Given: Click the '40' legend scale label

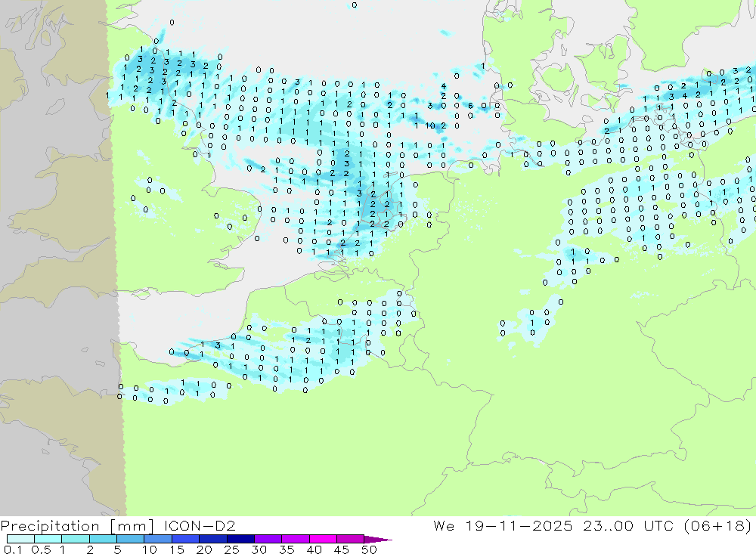Looking at the screenshot, I should [x=314, y=549].
